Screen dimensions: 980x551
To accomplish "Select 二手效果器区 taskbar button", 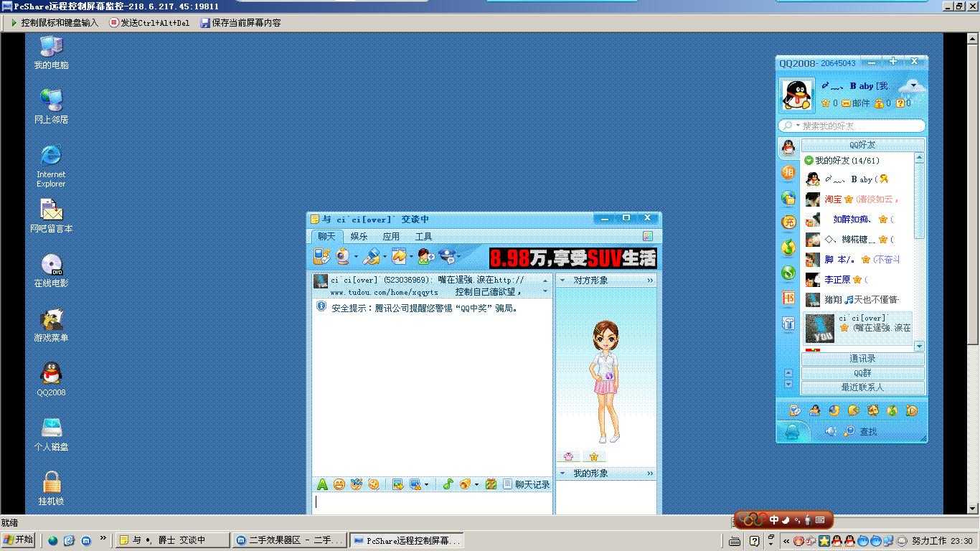I will (289, 540).
